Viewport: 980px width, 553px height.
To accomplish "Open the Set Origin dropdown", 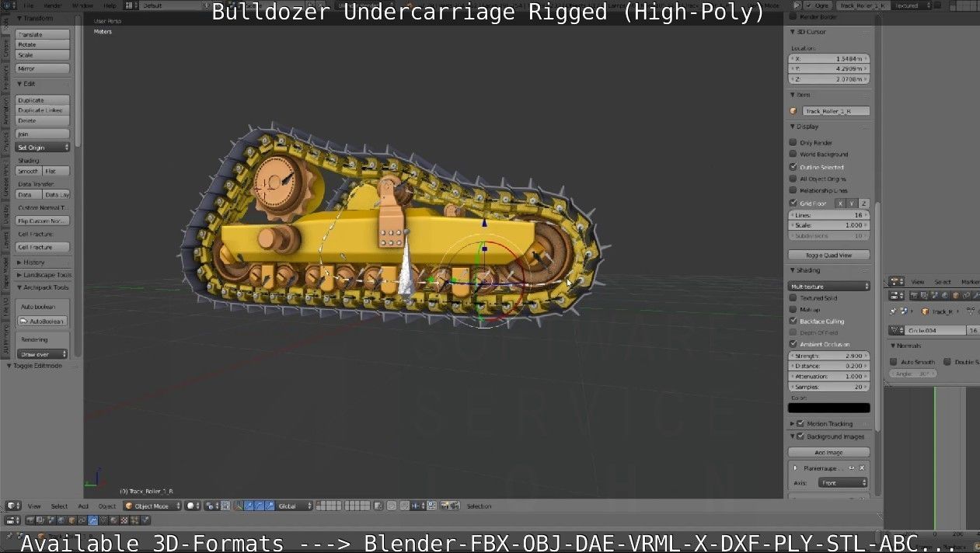I will pos(43,147).
